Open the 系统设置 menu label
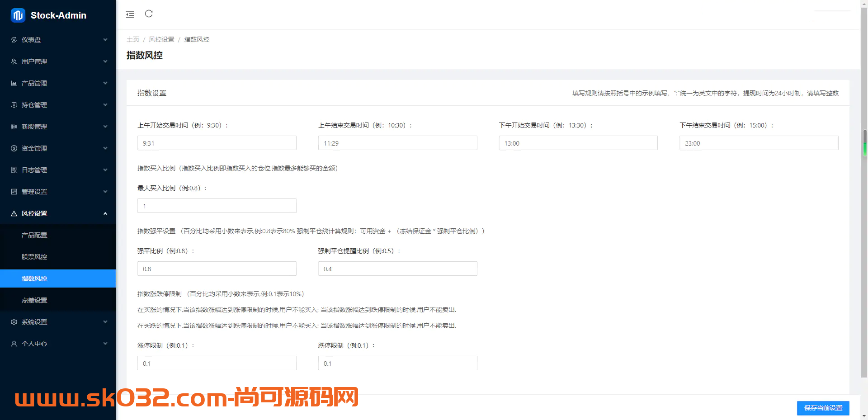The image size is (868, 420). coord(34,322)
